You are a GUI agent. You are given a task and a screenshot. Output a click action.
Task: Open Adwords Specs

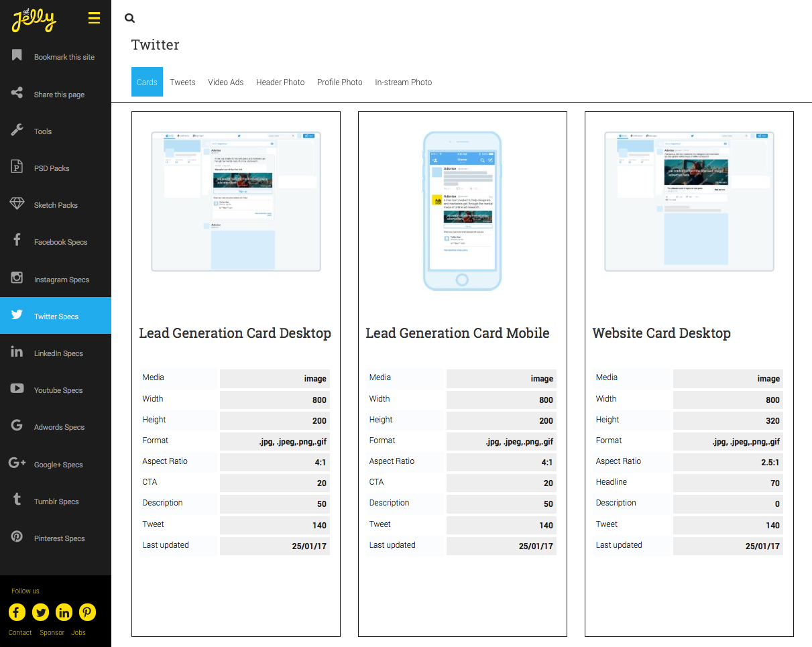(x=59, y=427)
